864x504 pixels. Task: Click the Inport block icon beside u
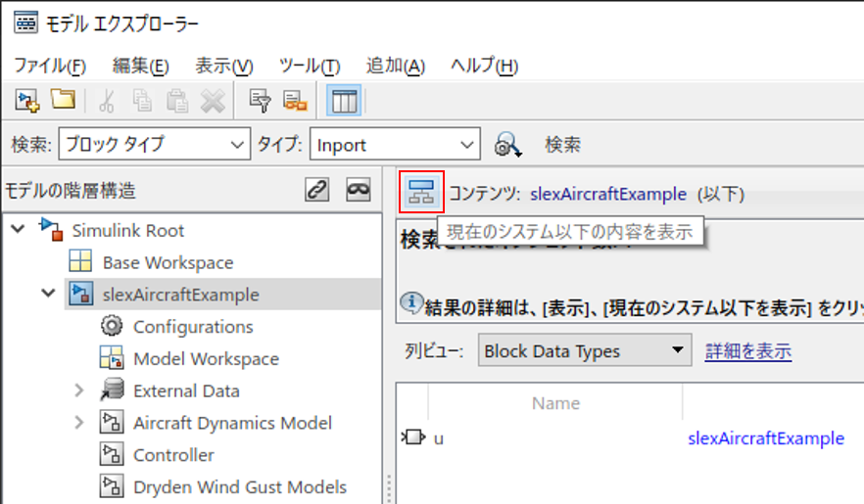click(413, 437)
